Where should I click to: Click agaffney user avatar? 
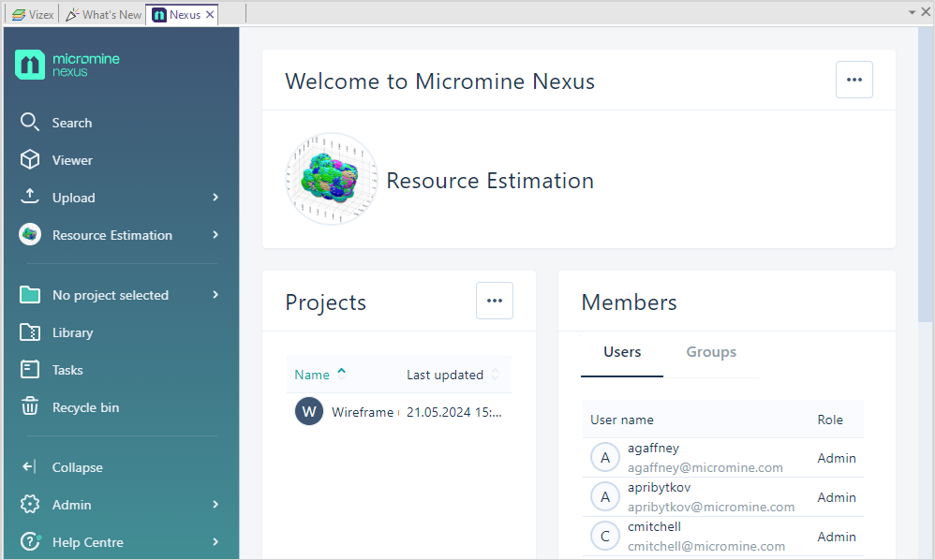click(x=604, y=458)
